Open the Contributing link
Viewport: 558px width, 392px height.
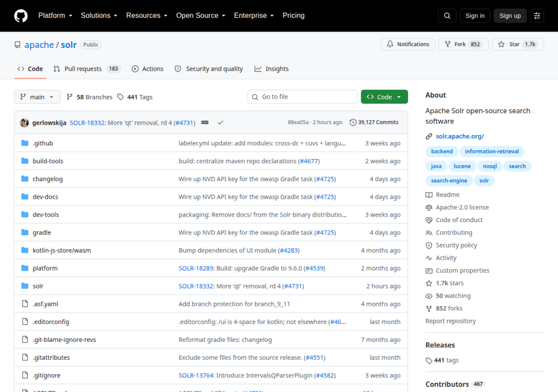click(454, 232)
